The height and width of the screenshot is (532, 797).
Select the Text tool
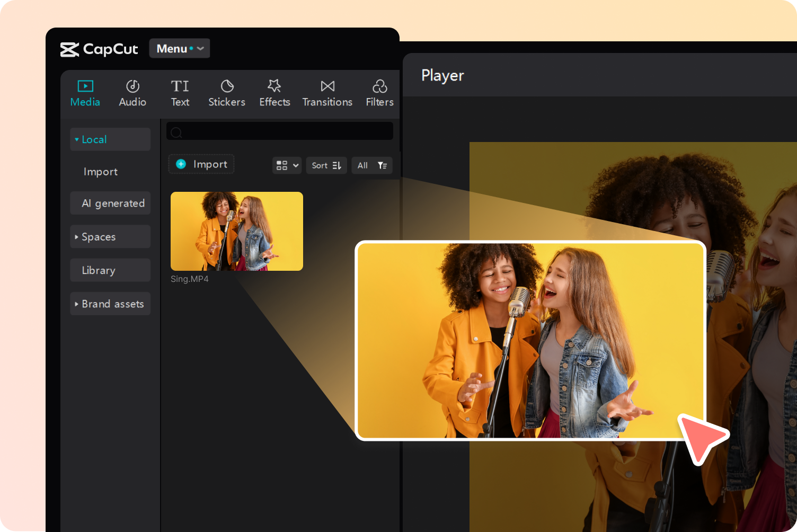point(180,93)
